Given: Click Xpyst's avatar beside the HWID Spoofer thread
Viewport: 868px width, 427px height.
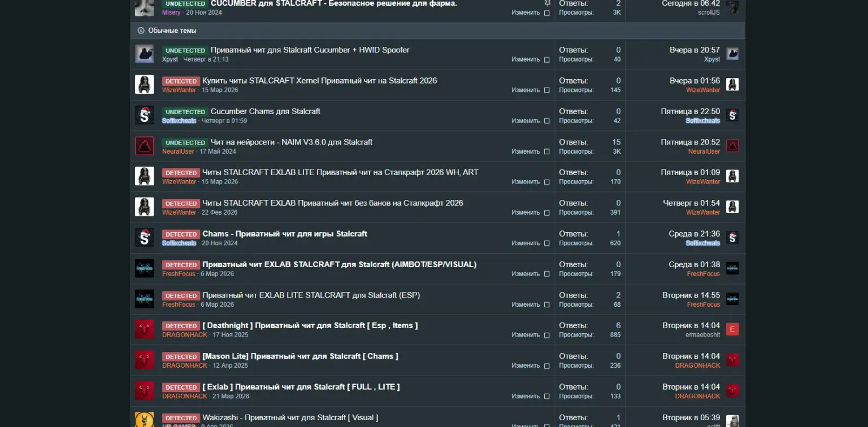Looking at the screenshot, I should [144, 54].
